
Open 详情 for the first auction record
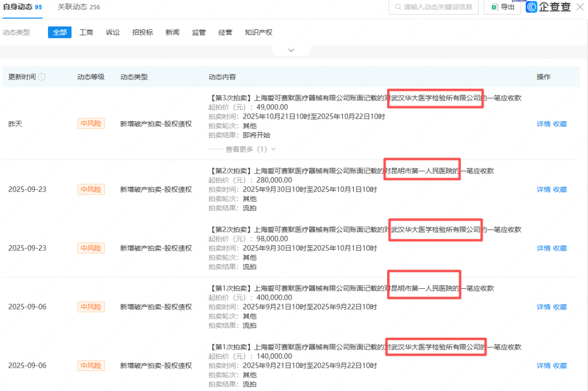click(543, 123)
